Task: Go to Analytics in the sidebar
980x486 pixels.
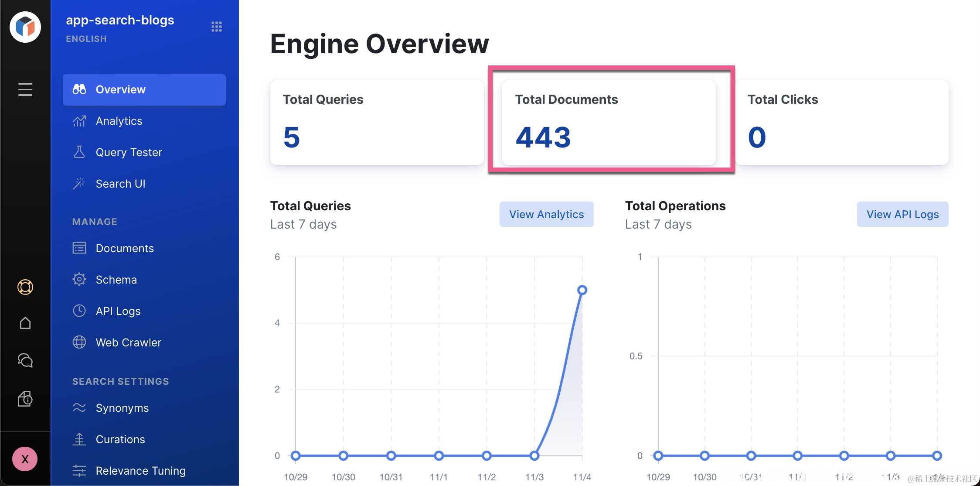Action: 119,121
